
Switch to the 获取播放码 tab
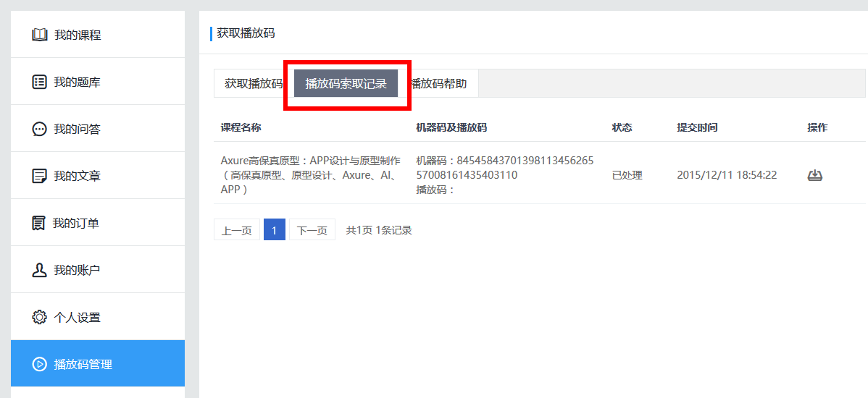(x=254, y=84)
